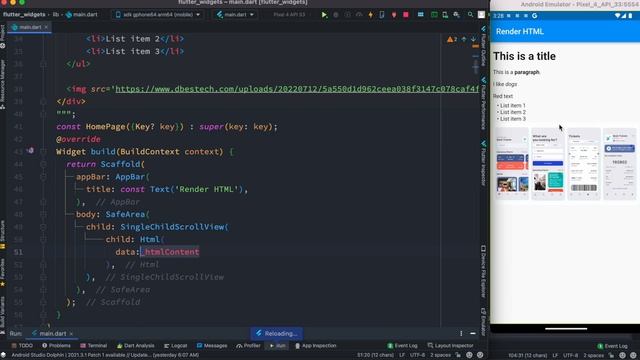Open the Messages tab

[212, 346]
